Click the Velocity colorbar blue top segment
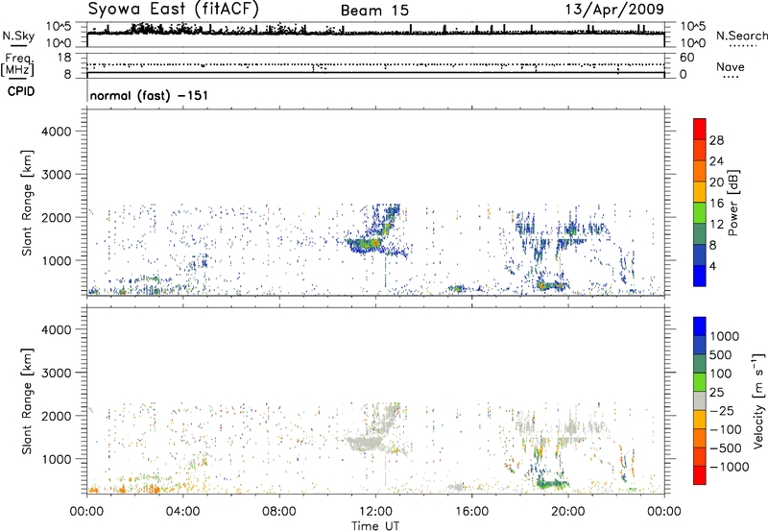This screenshot has width=768, height=532. [x=700, y=326]
